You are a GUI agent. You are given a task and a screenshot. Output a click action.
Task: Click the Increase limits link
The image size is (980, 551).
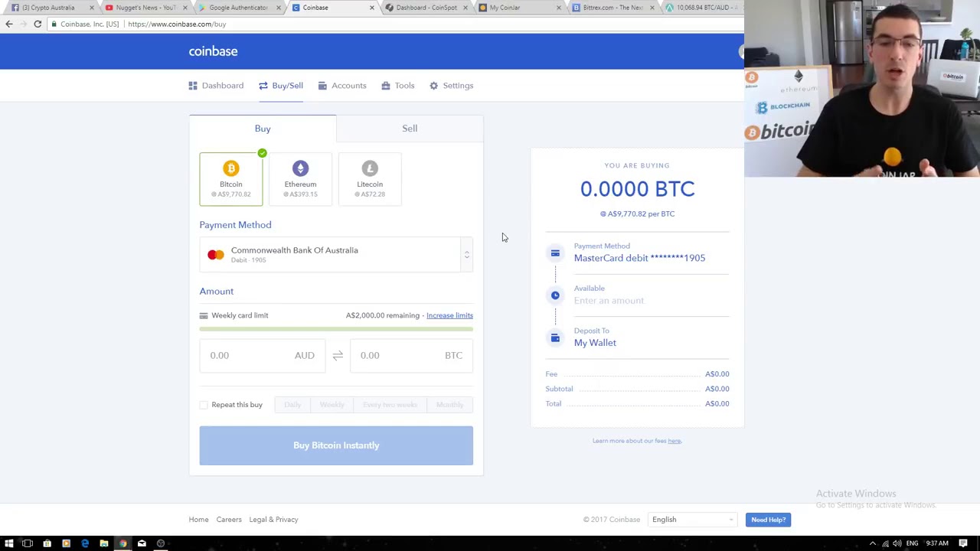point(449,315)
